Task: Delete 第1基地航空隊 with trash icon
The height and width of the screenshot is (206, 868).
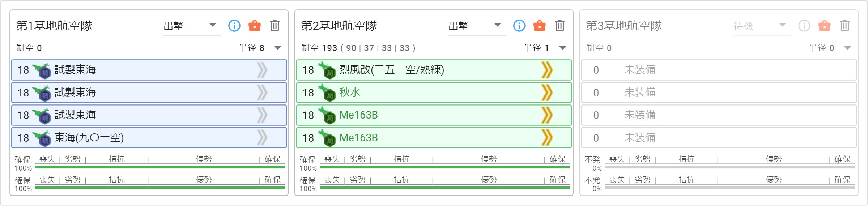Action: [275, 26]
